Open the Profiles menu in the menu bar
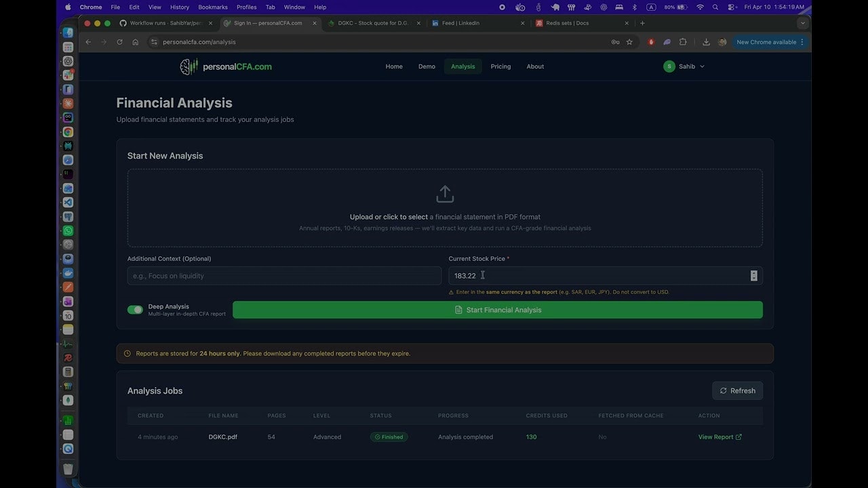The width and height of the screenshot is (868, 488). 246,7
